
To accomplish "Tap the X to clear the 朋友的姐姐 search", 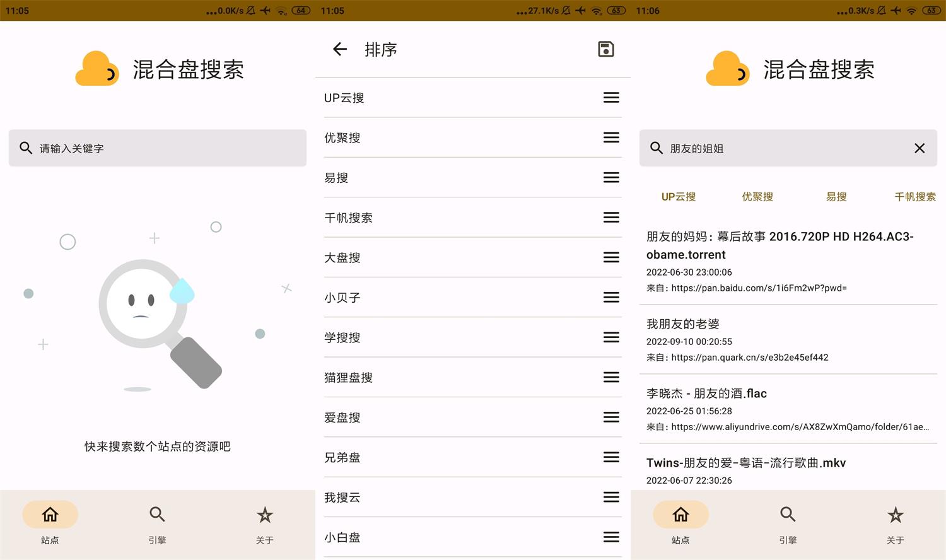I will [x=920, y=148].
